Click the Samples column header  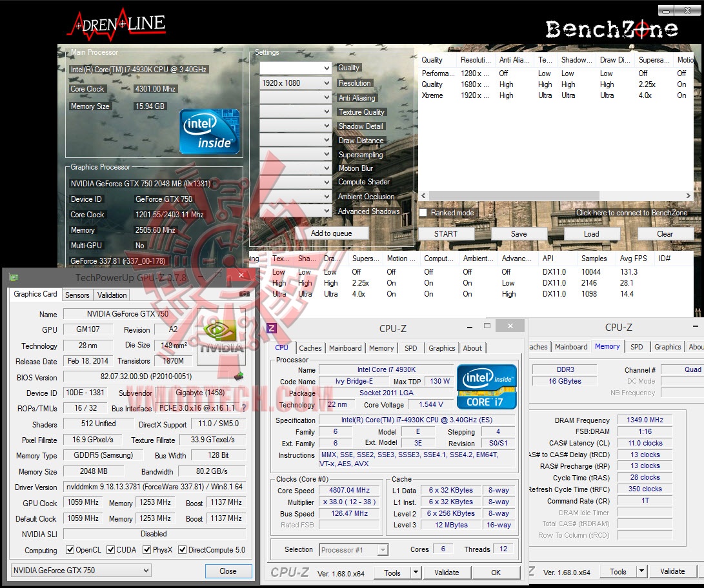point(594,259)
